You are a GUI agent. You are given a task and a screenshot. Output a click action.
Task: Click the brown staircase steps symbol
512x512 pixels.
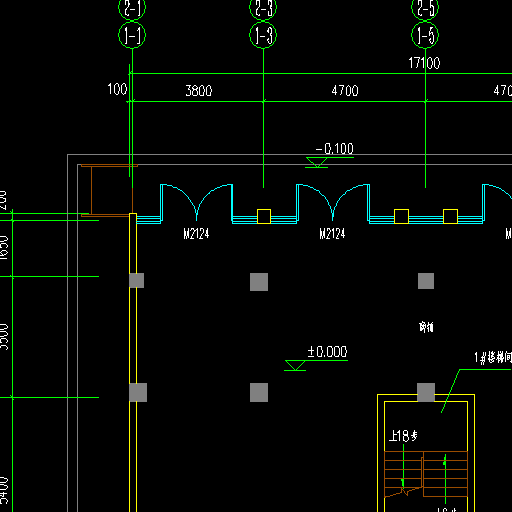pos(426,474)
